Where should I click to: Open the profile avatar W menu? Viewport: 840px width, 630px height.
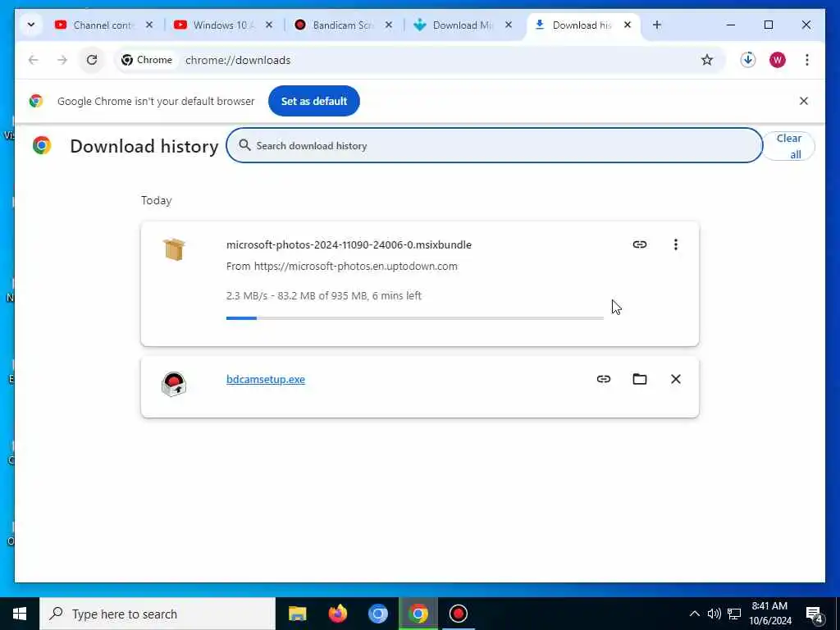click(x=778, y=60)
